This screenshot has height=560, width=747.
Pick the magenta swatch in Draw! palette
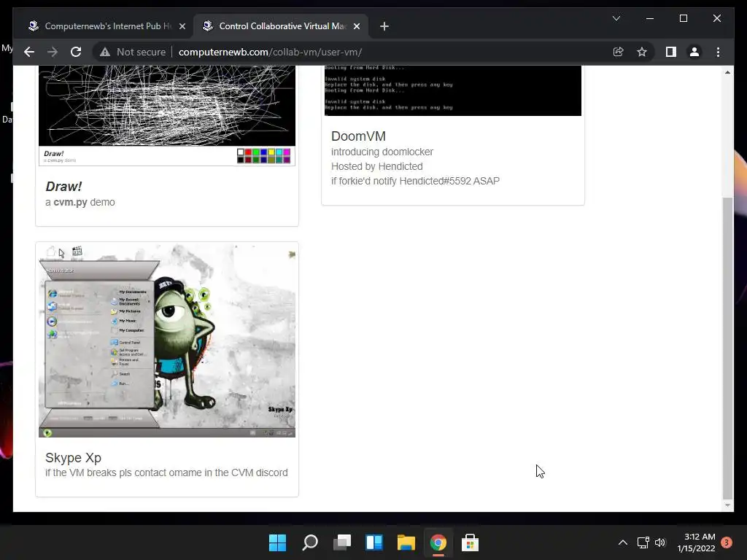[x=287, y=152]
